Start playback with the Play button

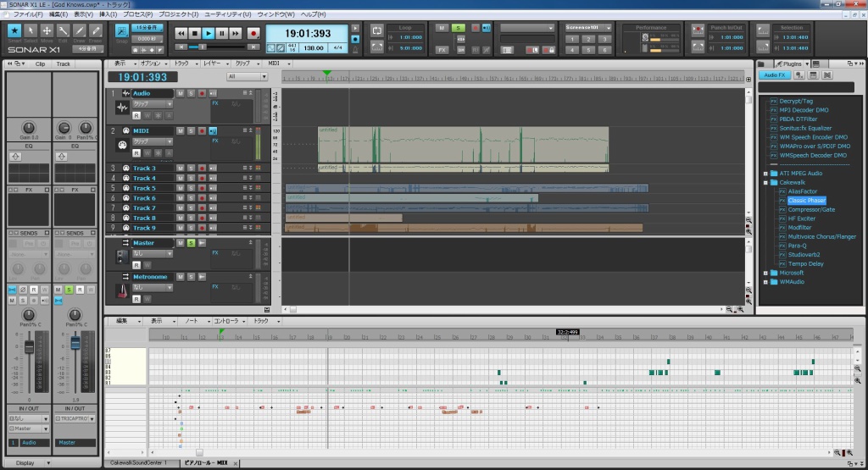[x=209, y=33]
